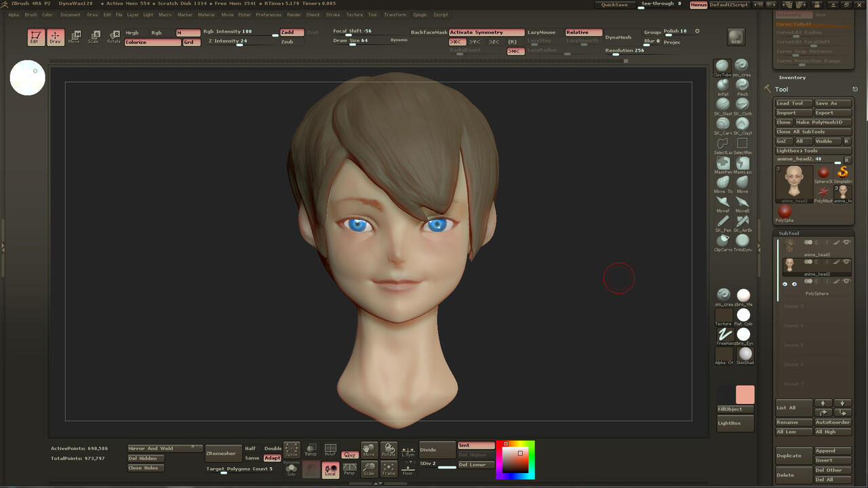Viewport: 868px width, 488px height.
Task: Select the SK_Pen brush
Action: pyautogui.click(x=723, y=222)
